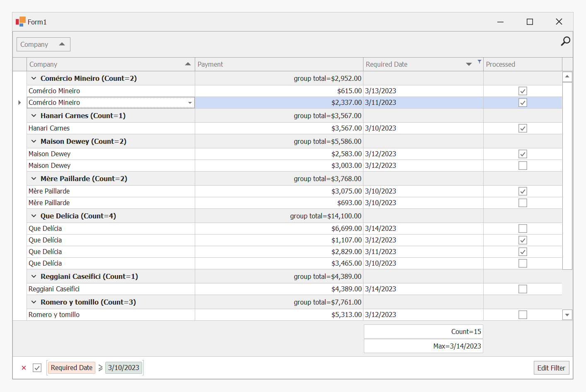Click the scrollbar down arrow
Screen dimensions: 586x392
(567, 315)
